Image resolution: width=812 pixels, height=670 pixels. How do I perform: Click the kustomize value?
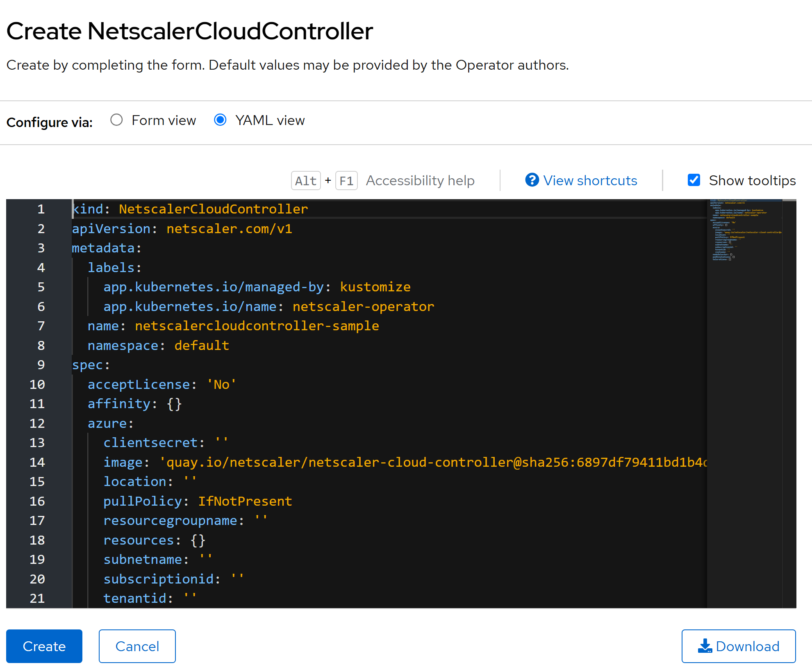pyautogui.click(x=375, y=287)
